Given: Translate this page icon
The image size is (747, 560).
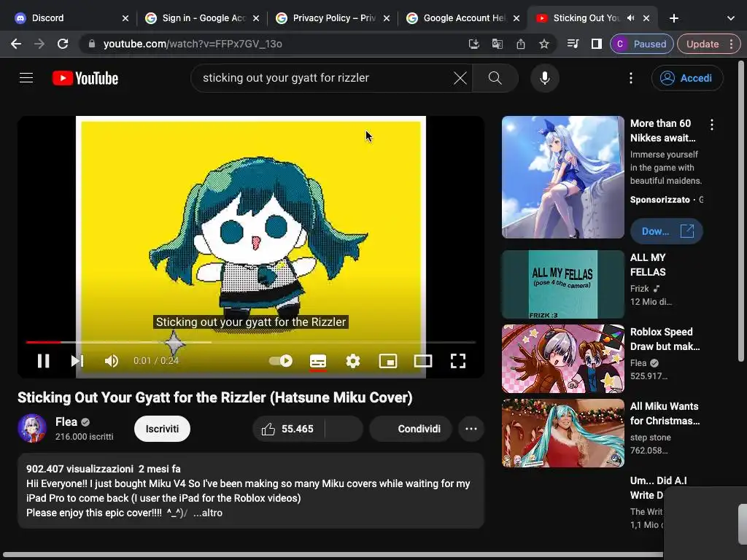Looking at the screenshot, I should coord(497,44).
